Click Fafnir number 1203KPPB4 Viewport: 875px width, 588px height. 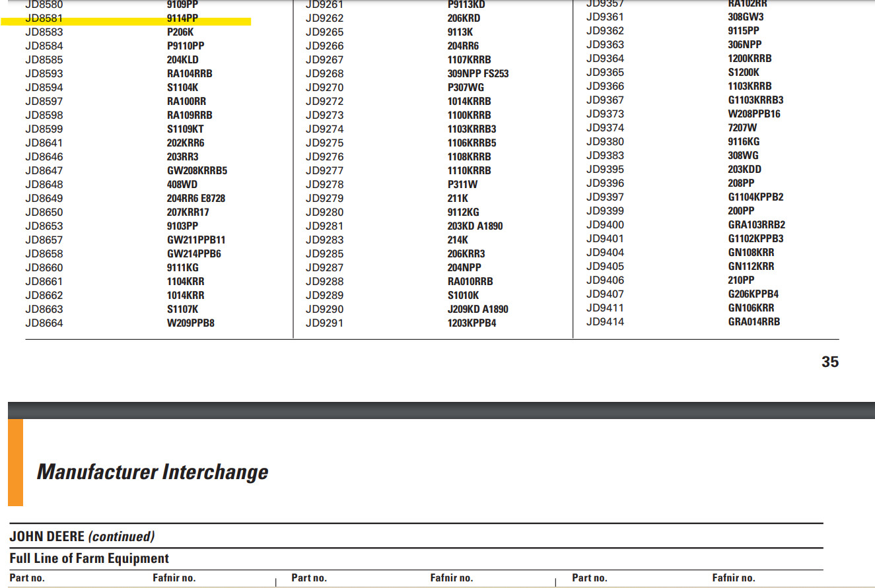tap(472, 323)
